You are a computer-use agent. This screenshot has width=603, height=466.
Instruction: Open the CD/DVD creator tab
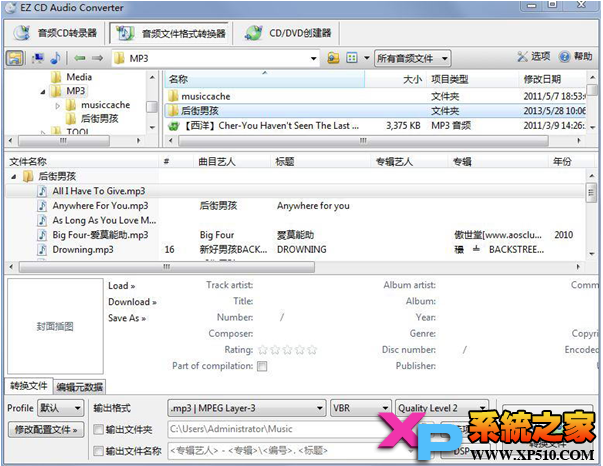[x=288, y=33]
